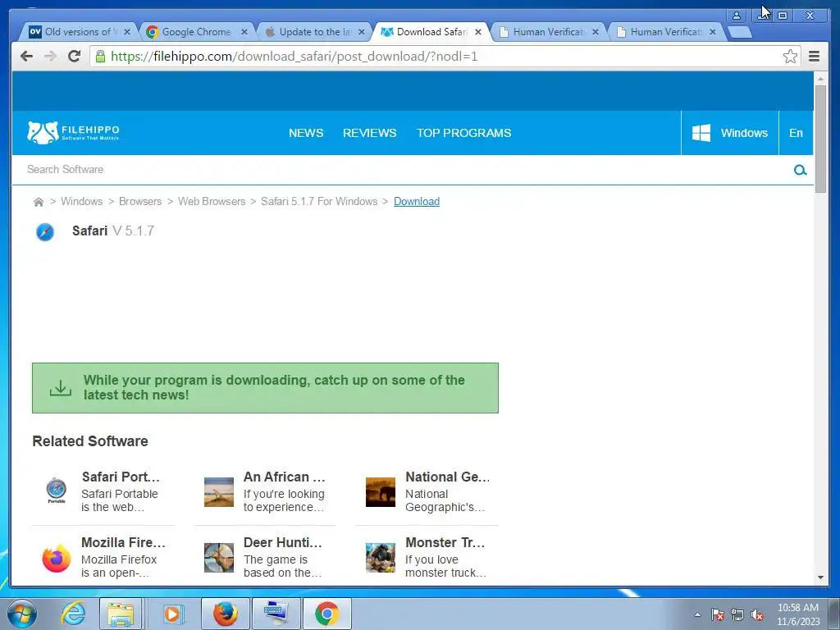Open a new tab button
Viewport: 840px width, 630px height.
[x=740, y=32]
